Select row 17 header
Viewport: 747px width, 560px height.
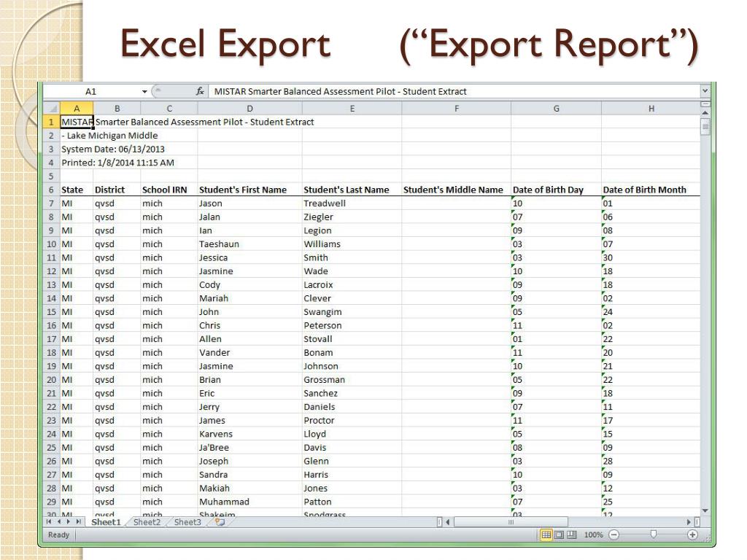point(52,339)
